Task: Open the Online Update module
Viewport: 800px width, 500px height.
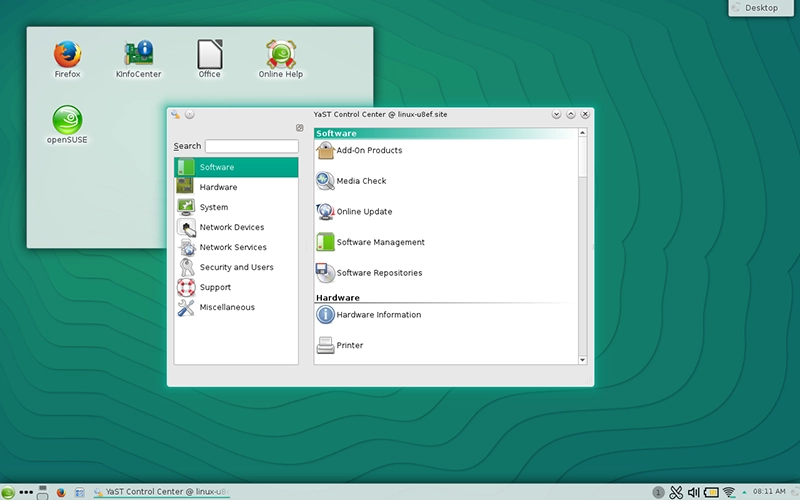Action: pos(355,212)
